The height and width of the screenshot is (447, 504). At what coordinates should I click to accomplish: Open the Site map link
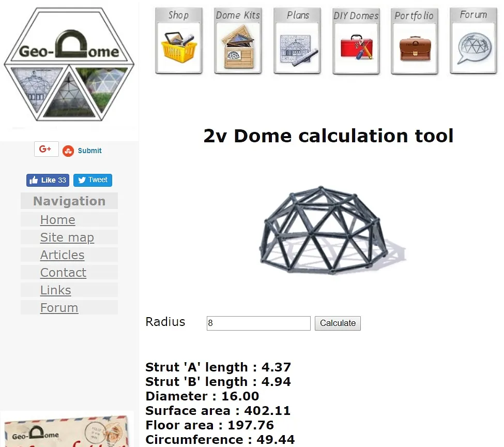tap(67, 237)
